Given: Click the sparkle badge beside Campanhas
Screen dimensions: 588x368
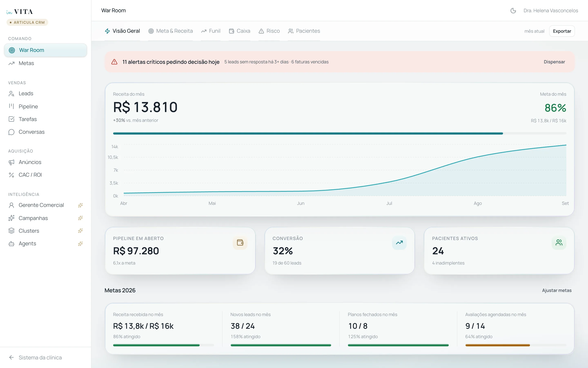Looking at the screenshot, I should coord(80,218).
